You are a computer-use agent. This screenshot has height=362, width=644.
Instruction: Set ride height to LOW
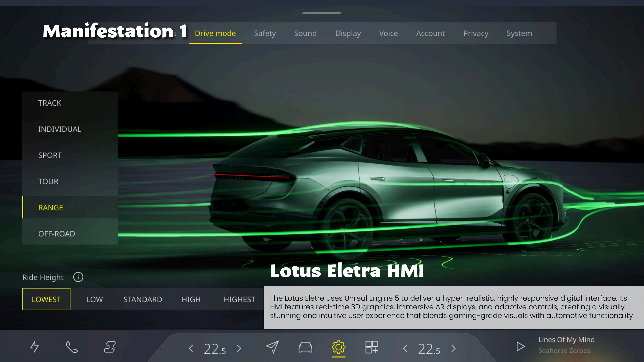coord(95,299)
